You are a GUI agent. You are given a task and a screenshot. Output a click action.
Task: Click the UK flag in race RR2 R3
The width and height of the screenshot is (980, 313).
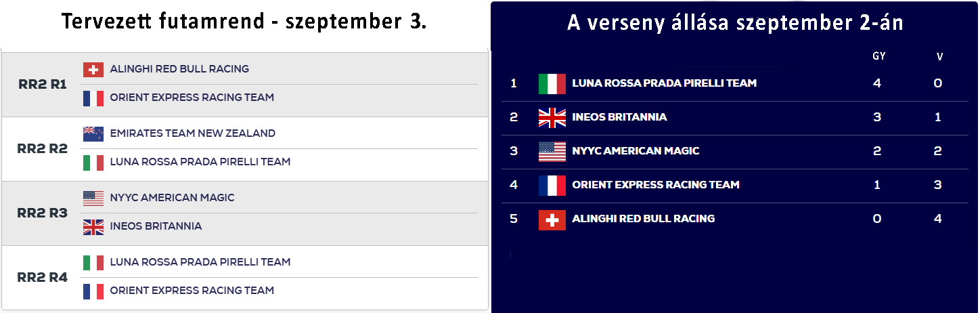tap(93, 227)
